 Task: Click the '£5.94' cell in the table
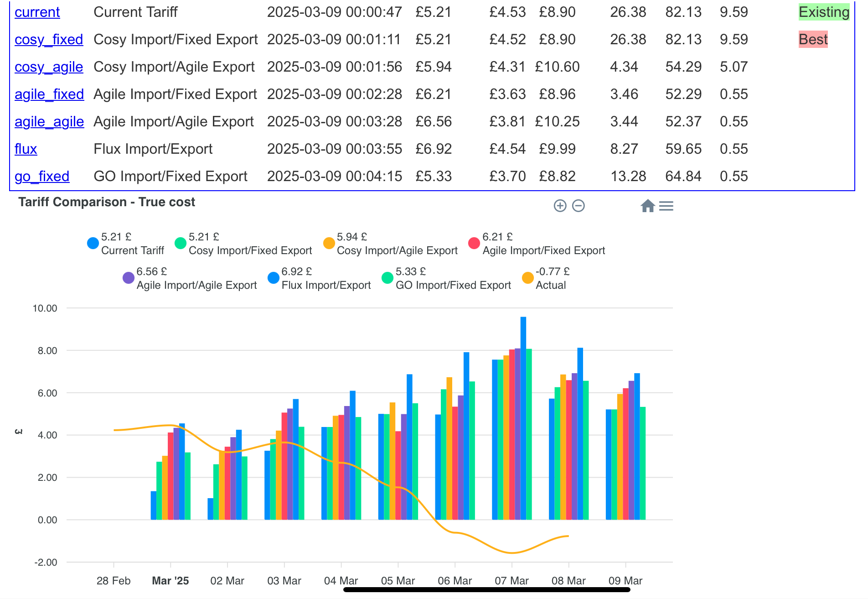point(434,67)
